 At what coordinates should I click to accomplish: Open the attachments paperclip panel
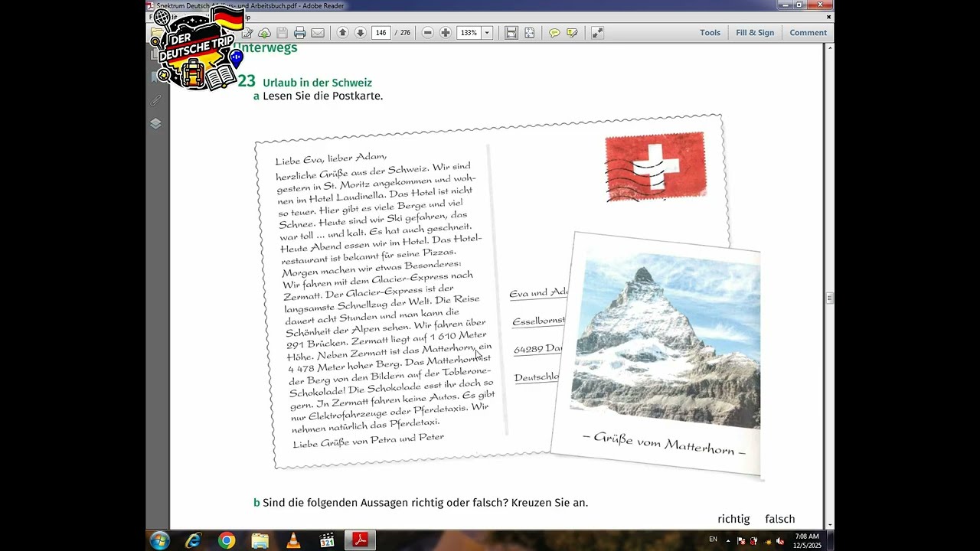point(155,100)
